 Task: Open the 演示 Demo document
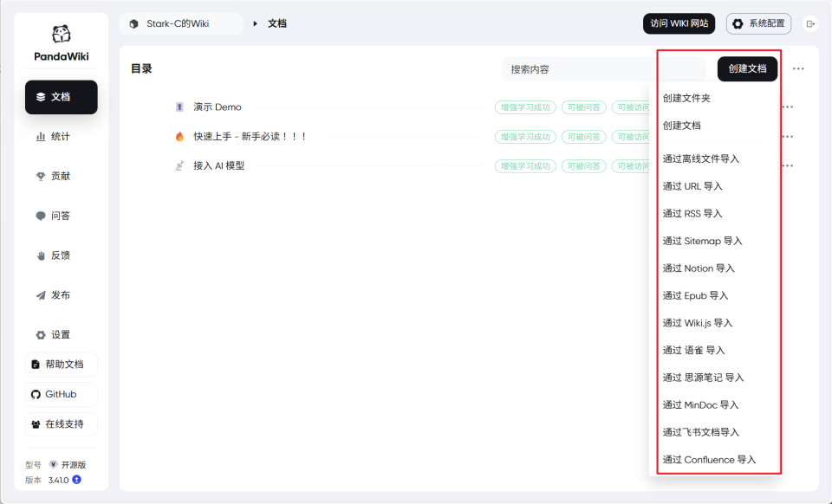click(218, 107)
